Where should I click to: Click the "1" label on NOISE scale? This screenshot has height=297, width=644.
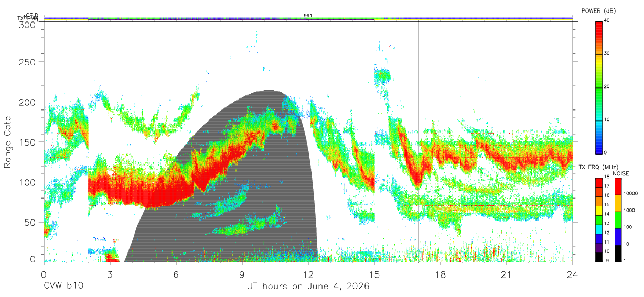pyautogui.click(x=625, y=261)
